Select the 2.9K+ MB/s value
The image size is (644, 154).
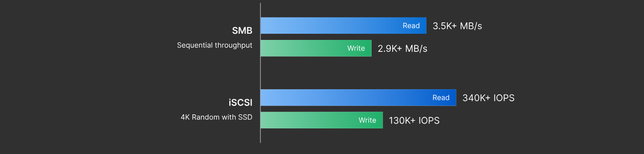click(402, 49)
